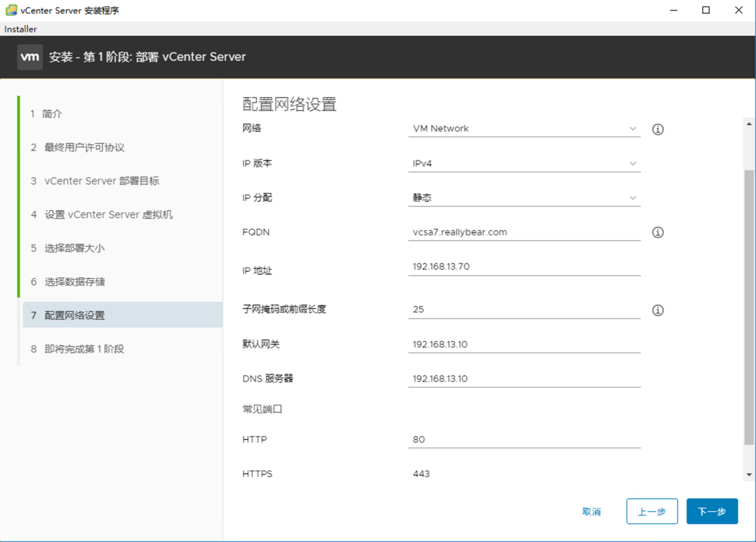Click the 上一步 button
756x542 pixels.
pos(652,511)
